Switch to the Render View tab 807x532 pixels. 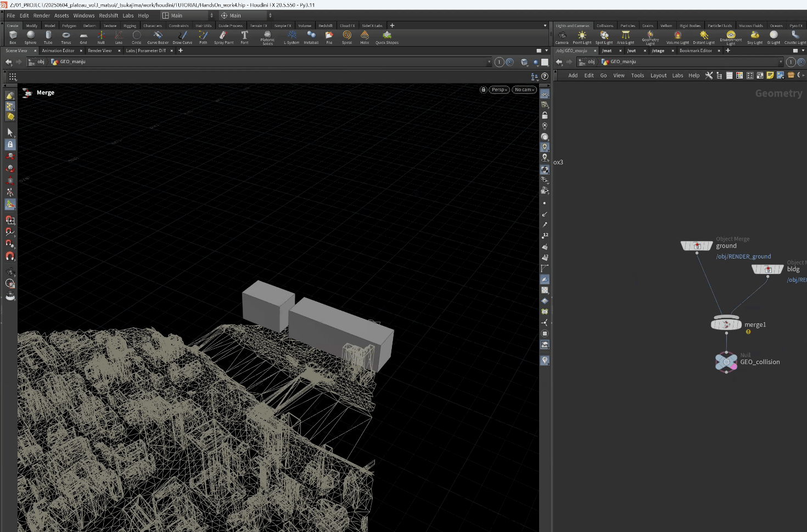click(99, 51)
